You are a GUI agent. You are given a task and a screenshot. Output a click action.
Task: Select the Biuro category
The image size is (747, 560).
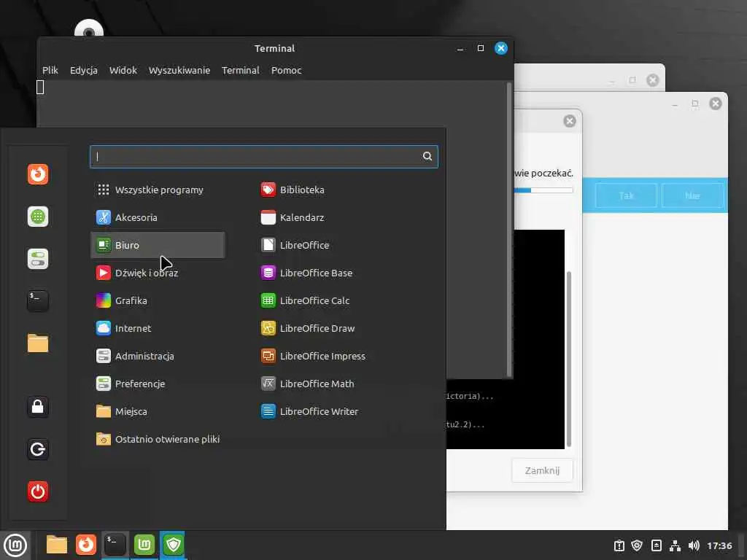[x=158, y=245]
